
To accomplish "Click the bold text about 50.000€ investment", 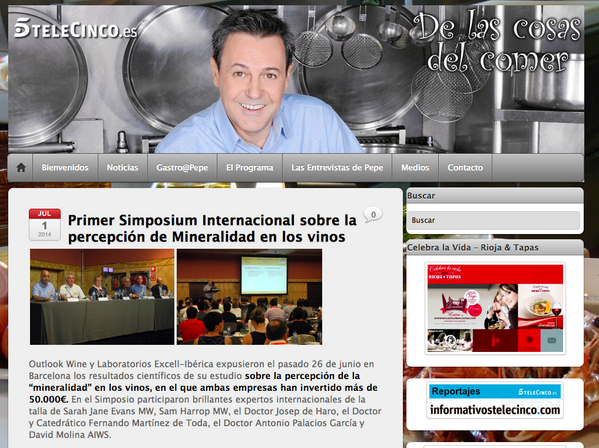I will point(203,388).
